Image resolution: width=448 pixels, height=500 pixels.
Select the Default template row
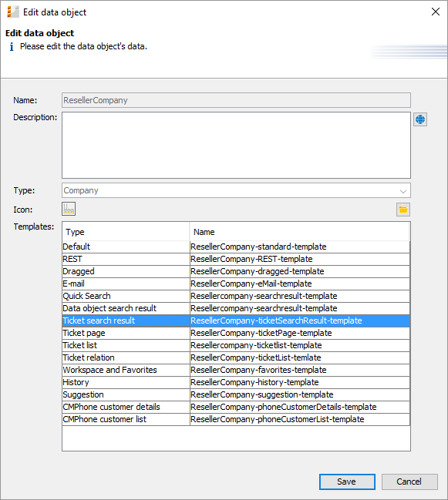236,247
